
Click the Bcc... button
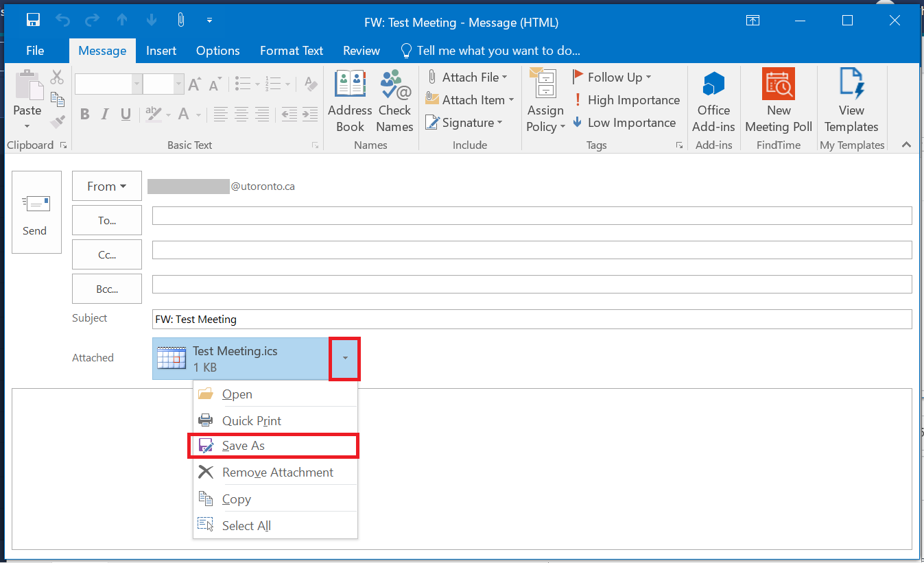click(x=107, y=289)
